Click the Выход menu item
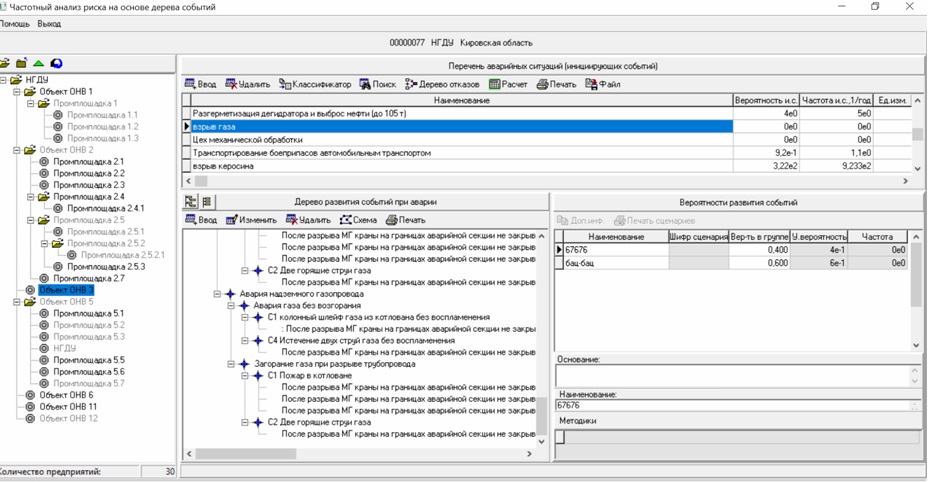 pos(48,23)
